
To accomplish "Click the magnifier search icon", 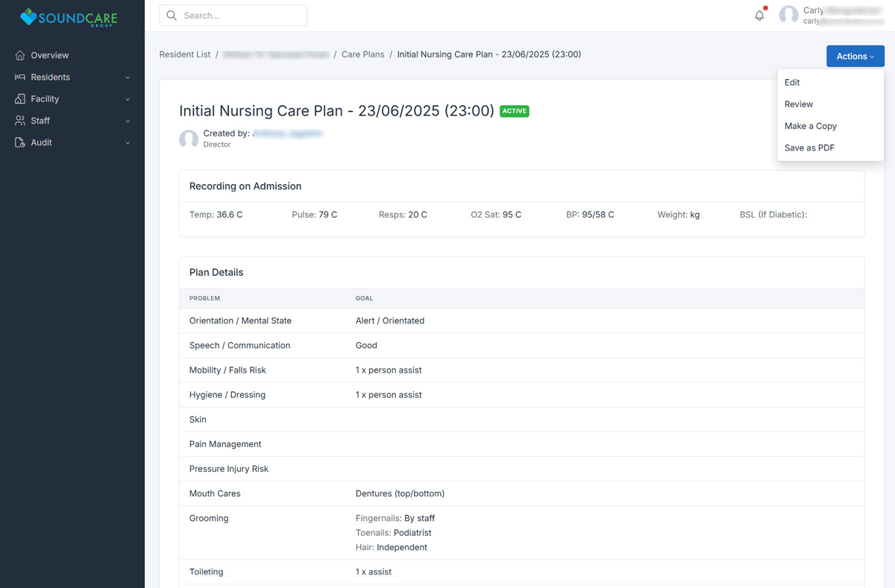I will [x=172, y=16].
